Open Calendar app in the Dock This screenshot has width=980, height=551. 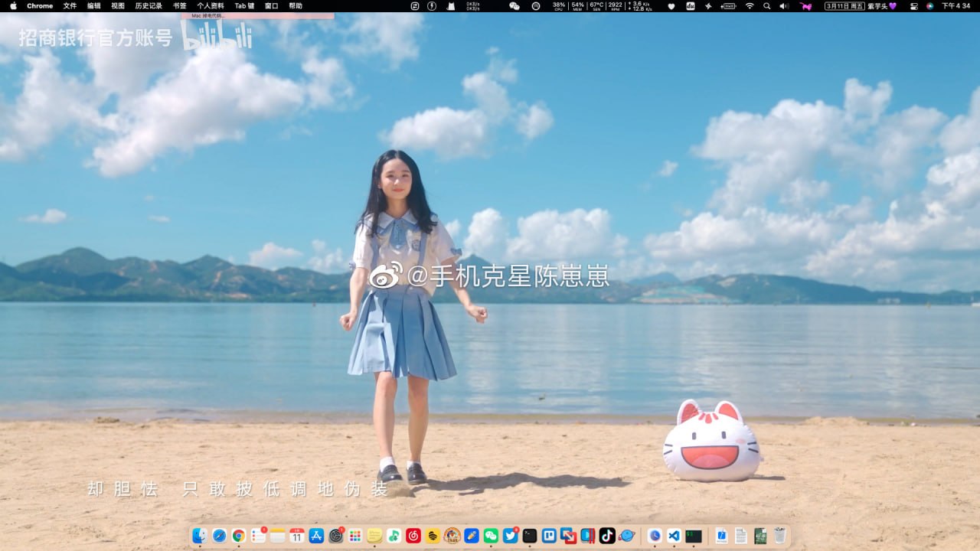coord(297,536)
